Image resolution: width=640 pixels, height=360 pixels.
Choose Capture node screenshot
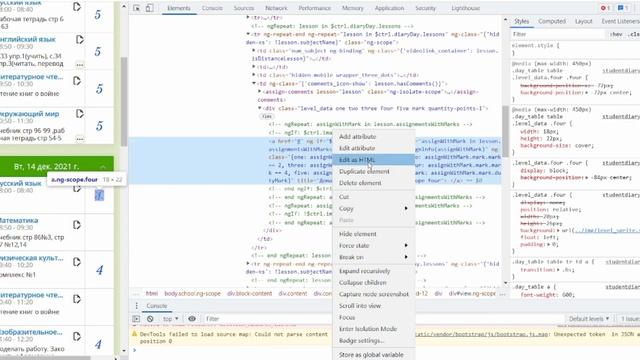coord(373,294)
